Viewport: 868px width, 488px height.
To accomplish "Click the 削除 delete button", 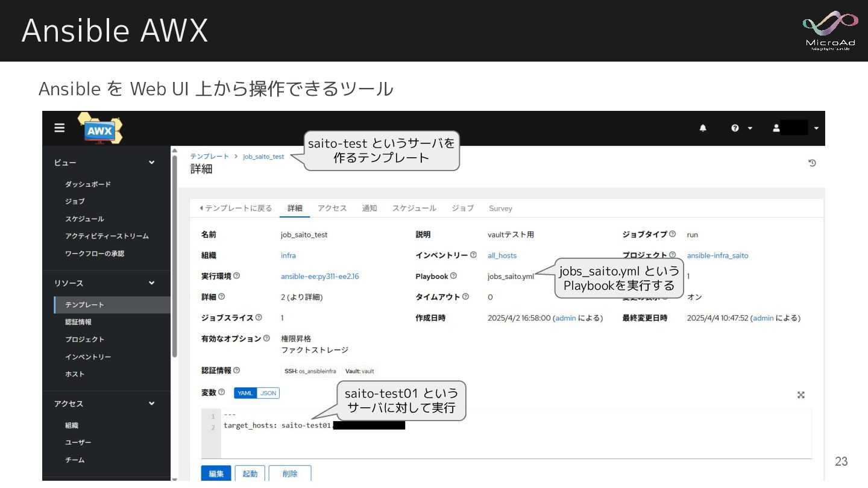I will (290, 474).
